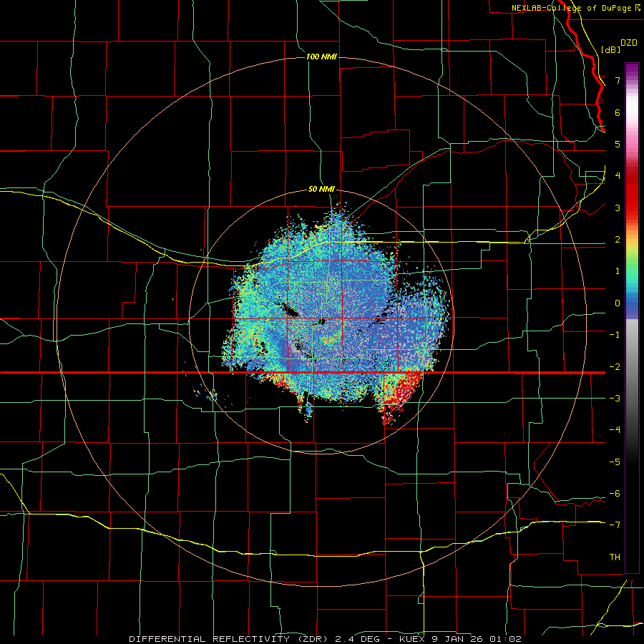Screen dimensions: 644x644
Task: Click the [dB] unit label
Action: pos(610,49)
